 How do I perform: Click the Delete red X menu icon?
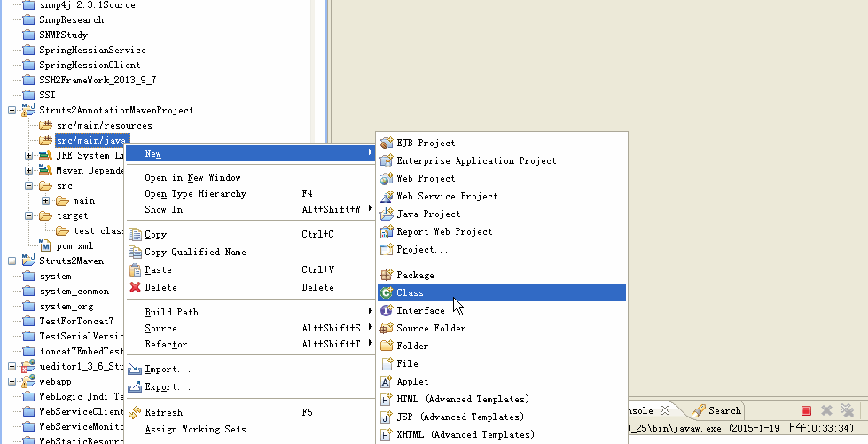click(135, 287)
